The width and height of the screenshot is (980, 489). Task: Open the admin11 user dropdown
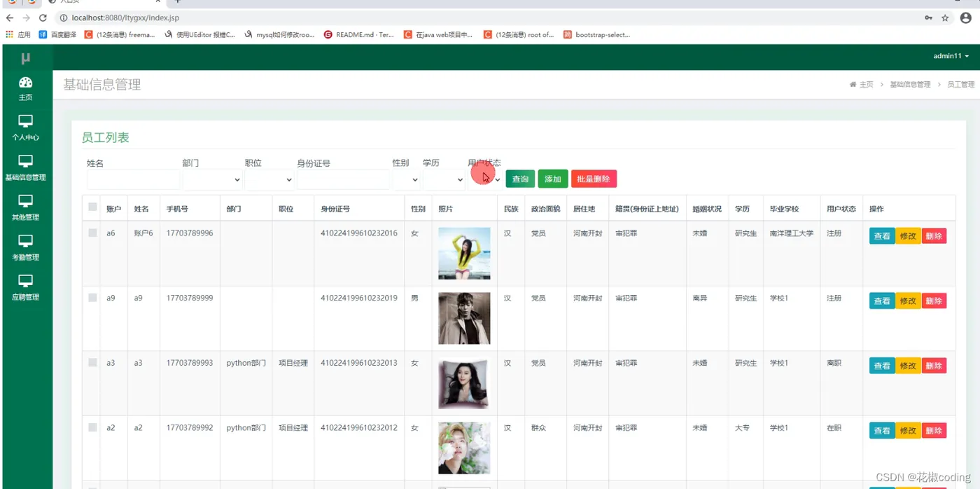pyautogui.click(x=951, y=56)
